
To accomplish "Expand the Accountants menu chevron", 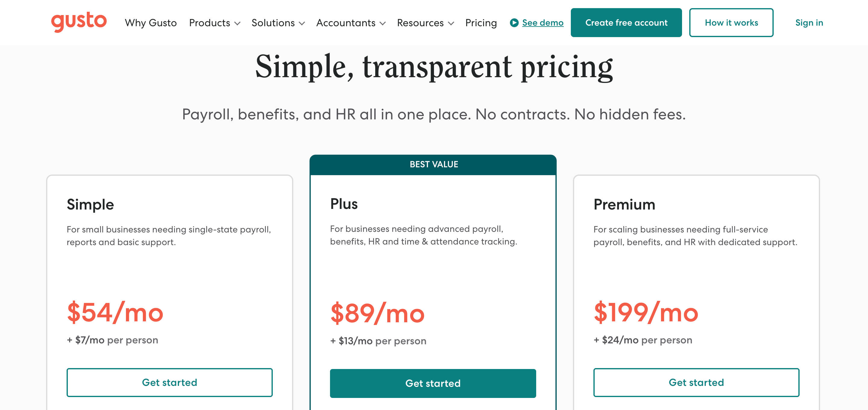I will pyautogui.click(x=382, y=23).
